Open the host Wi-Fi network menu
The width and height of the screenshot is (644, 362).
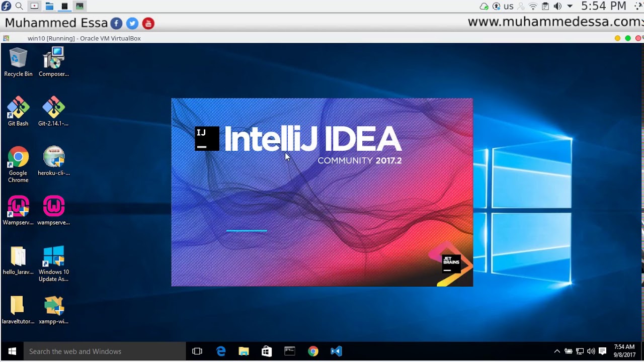click(x=533, y=7)
